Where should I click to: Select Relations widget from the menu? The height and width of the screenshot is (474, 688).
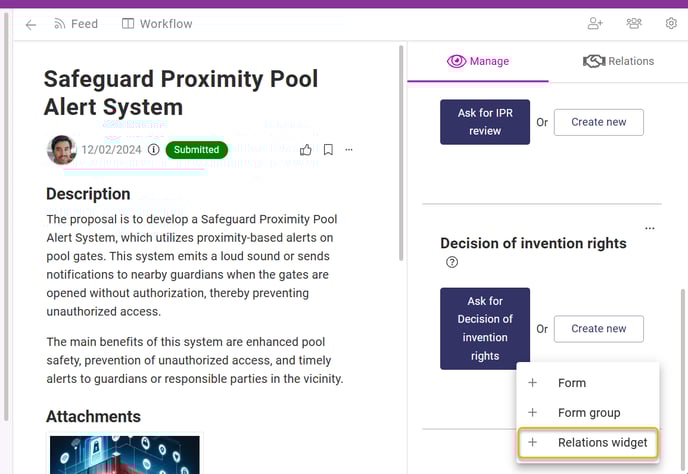pos(588,442)
